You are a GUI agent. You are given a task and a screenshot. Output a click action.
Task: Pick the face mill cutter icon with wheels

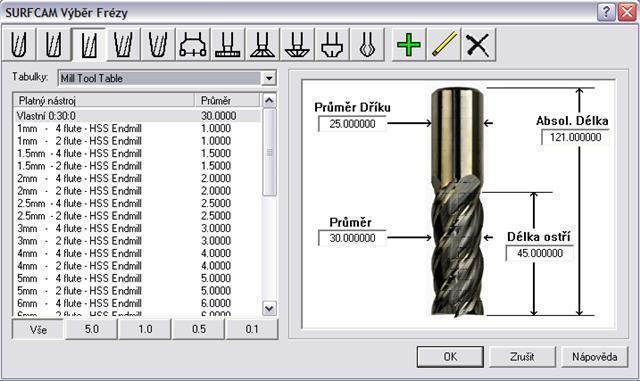(x=193, y=45)
